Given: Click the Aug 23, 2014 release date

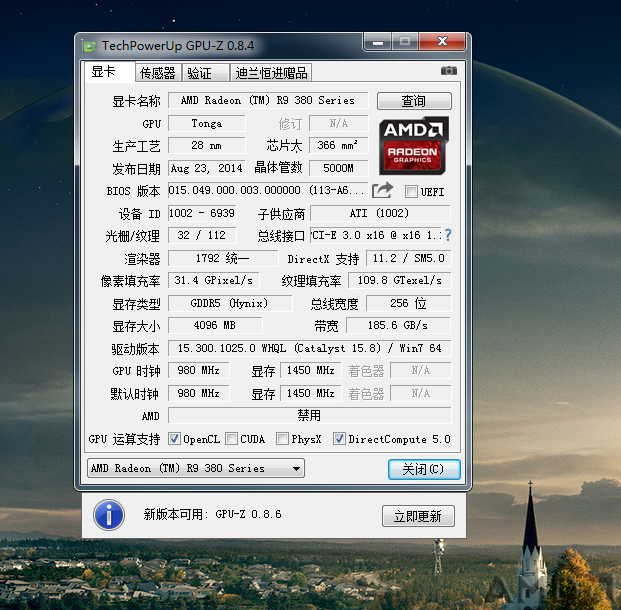Looking at the screenshot, I should point(207,168).
